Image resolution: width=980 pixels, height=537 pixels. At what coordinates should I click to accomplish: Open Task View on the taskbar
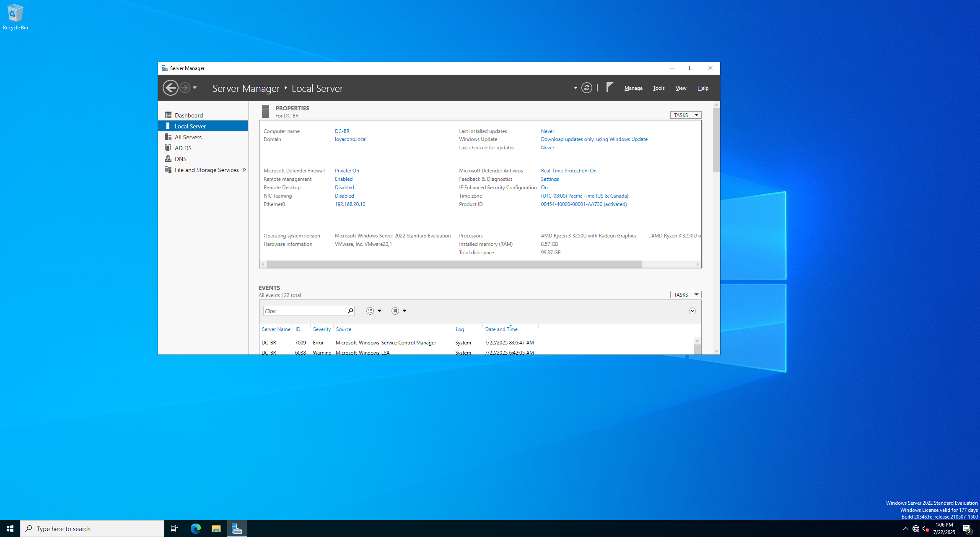pos(174,529)
